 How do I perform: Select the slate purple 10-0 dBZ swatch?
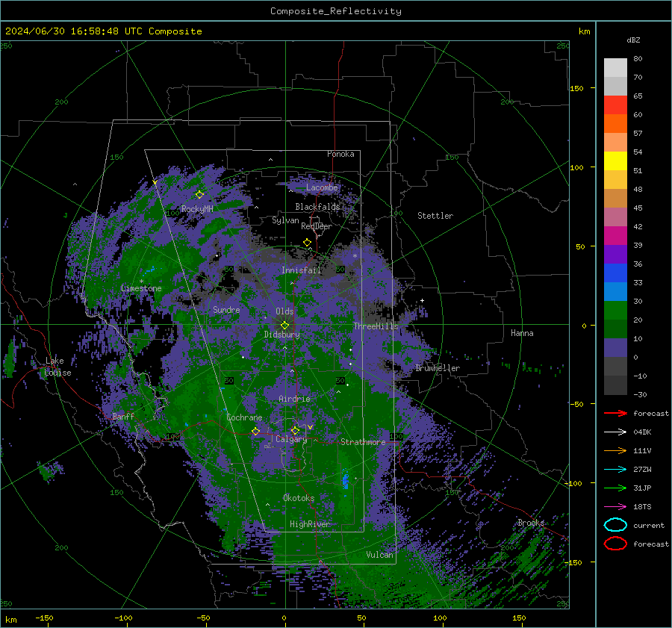point(615,348)
